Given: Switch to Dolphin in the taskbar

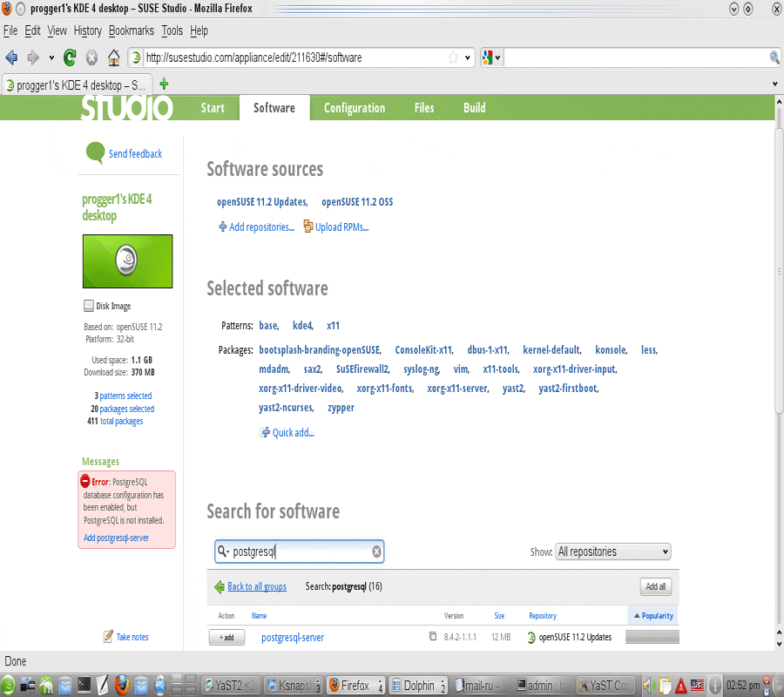Looking at the screenshot, I should pyautogui.click(x=418, y=686).
